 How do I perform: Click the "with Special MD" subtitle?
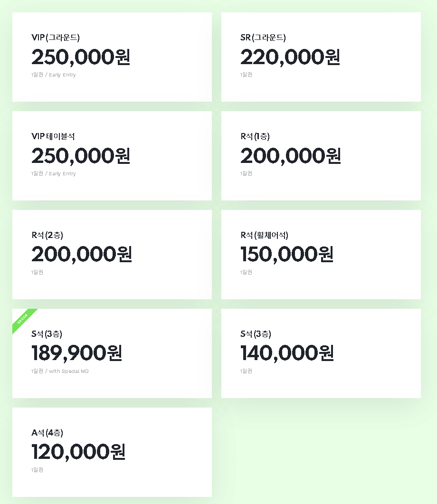click(68, 371)
